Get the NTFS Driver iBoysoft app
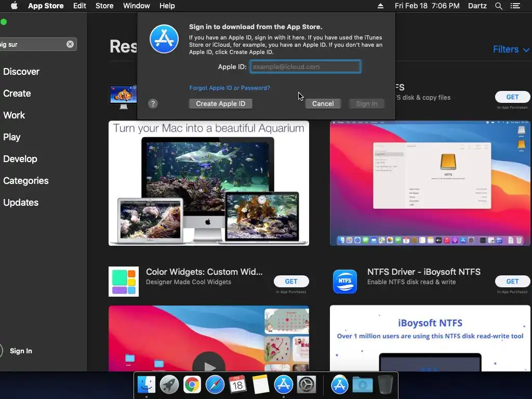 [x=512, y=281]
